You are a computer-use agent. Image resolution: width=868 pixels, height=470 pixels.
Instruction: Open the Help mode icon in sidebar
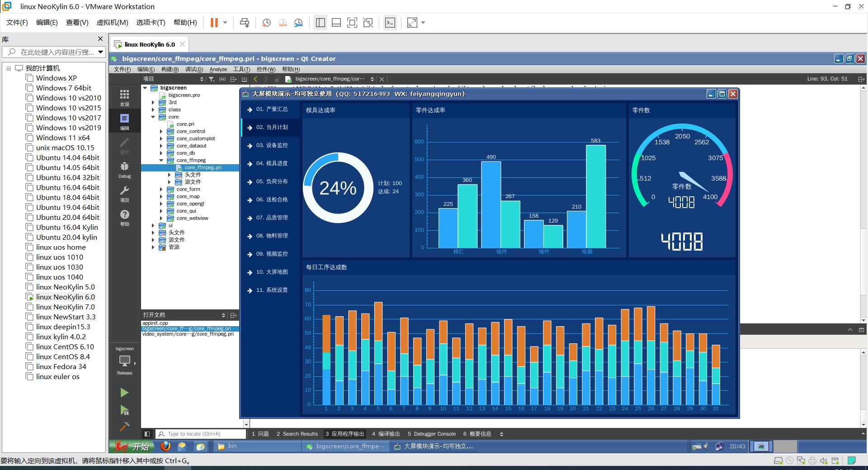click(x=125, y=218)
